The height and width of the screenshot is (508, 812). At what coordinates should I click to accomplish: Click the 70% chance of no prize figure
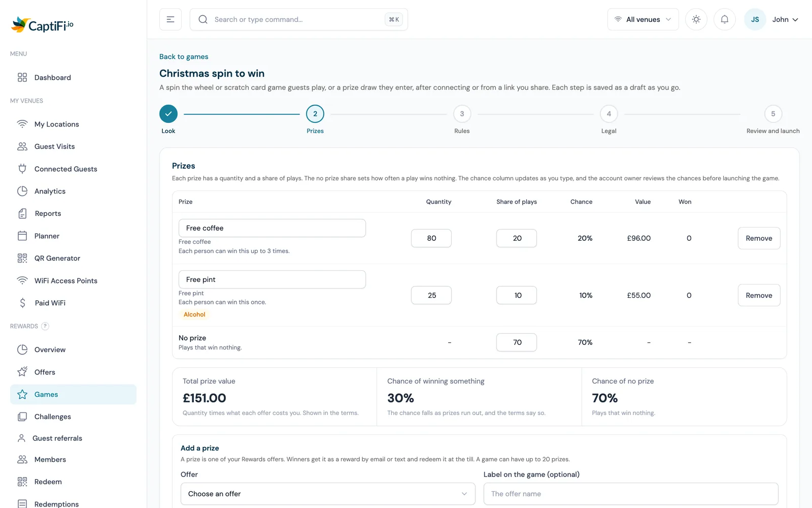(605, 398)
